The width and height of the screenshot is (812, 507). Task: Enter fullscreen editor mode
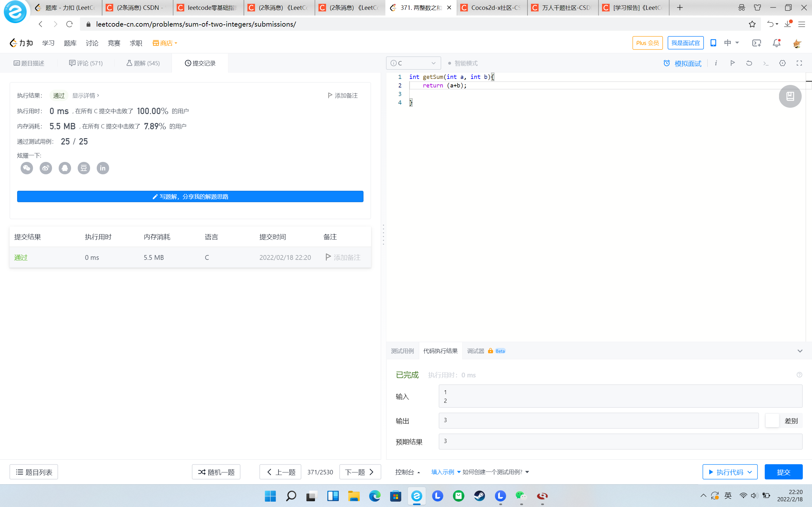point(799,63)
